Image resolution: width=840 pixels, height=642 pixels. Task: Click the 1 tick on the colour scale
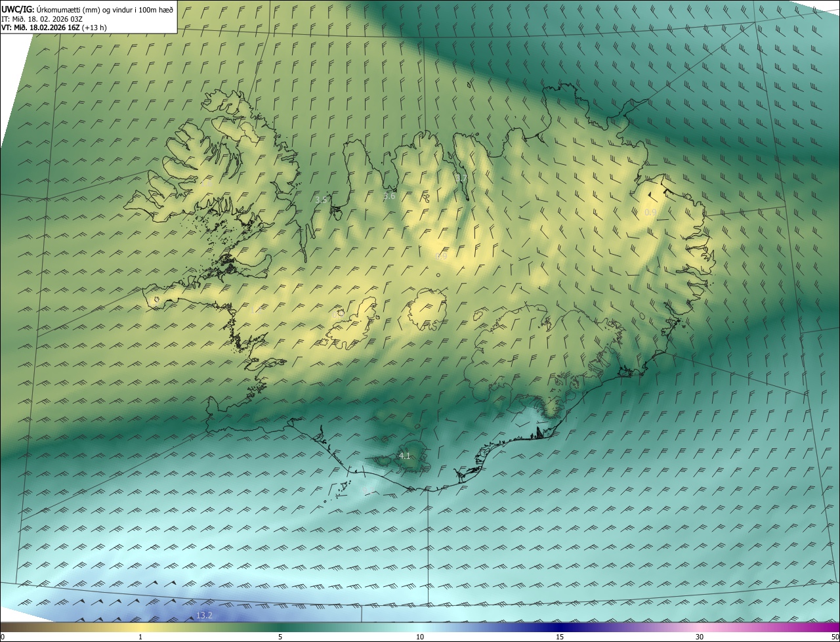[140, 637]
